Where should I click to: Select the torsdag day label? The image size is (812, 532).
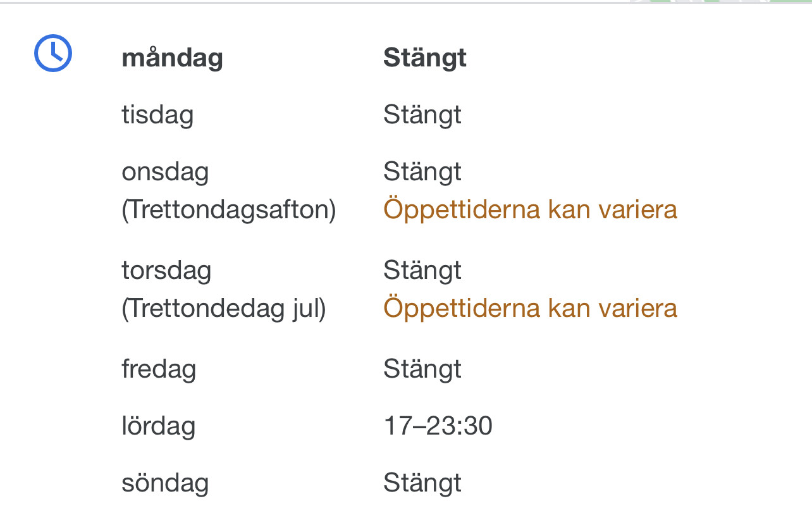click(166, 271)
